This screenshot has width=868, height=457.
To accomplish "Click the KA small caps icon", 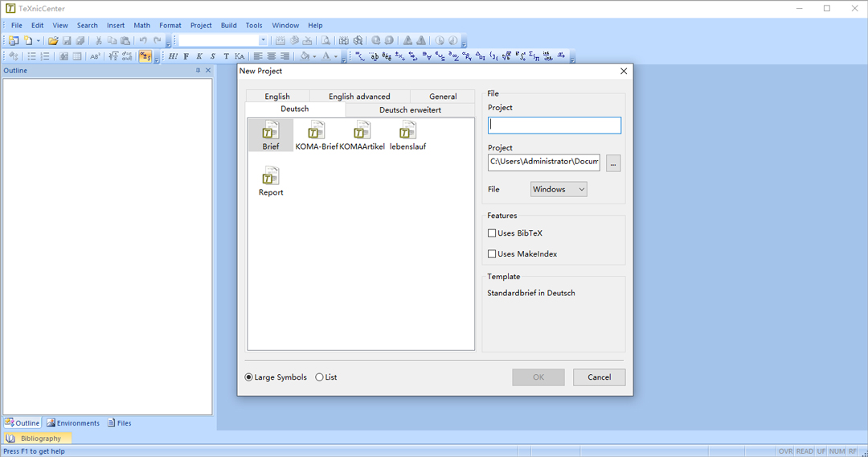I will coord(240,56).
